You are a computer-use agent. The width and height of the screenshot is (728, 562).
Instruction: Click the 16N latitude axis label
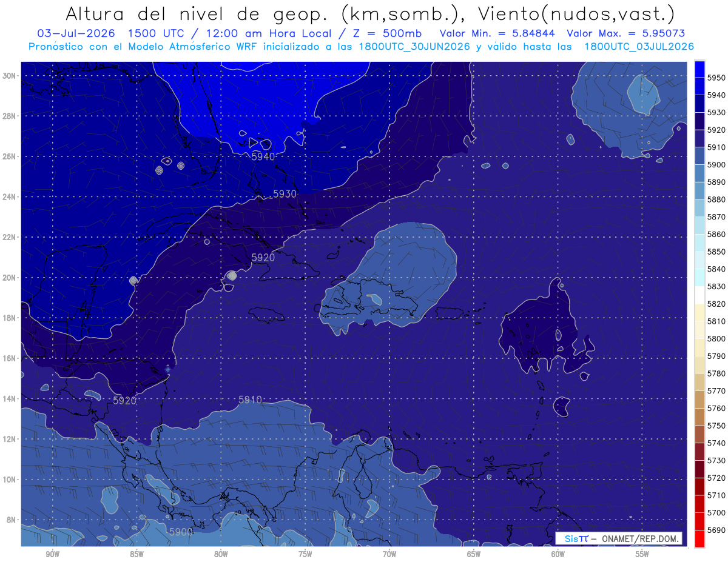pyautogui.click(x=10, y=358)
